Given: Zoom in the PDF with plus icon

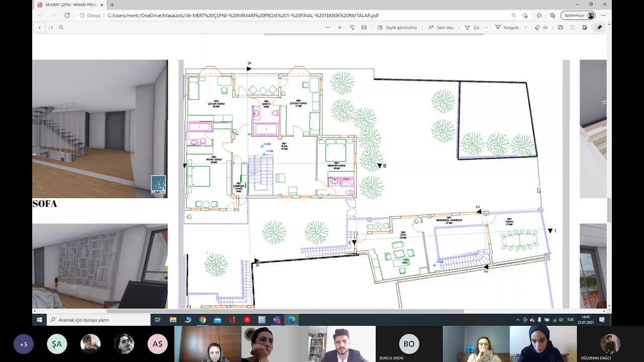Looking at the screenshot, I should click(340, 28).
